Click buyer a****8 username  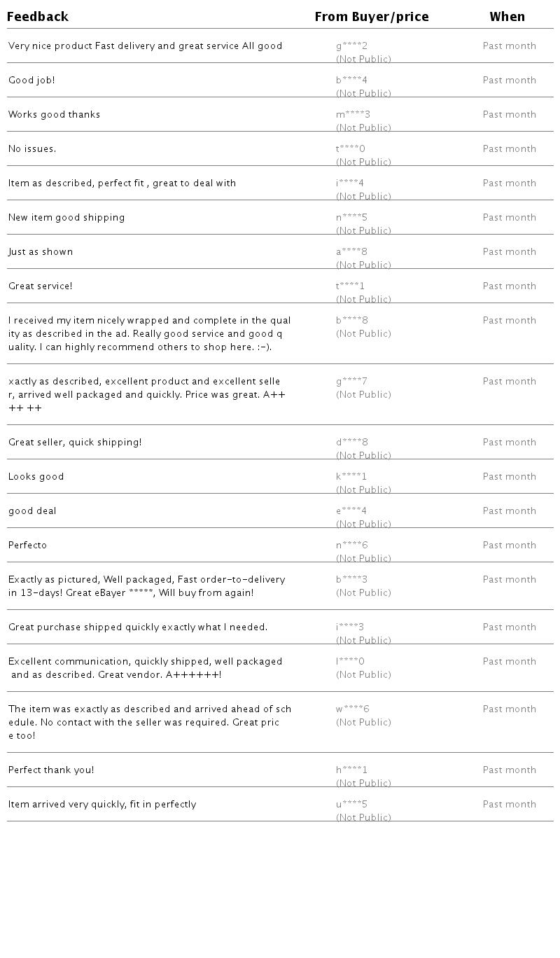coord(352,252)
